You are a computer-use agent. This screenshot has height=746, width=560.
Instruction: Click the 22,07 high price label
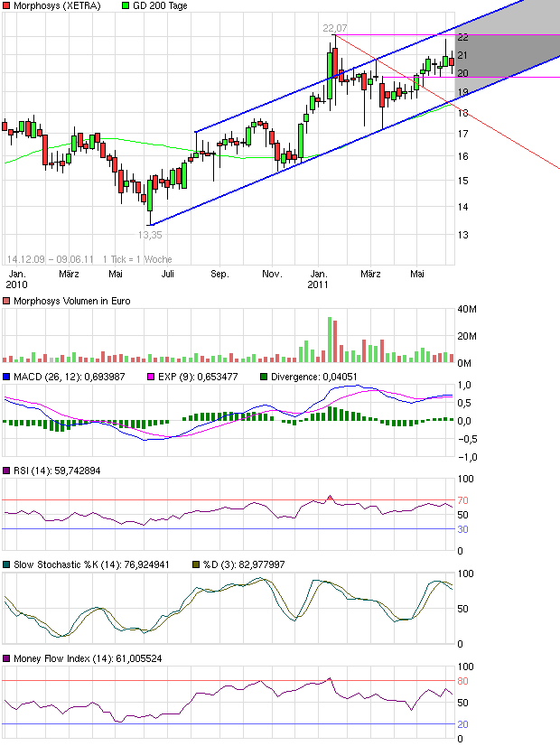coord(334,29)
